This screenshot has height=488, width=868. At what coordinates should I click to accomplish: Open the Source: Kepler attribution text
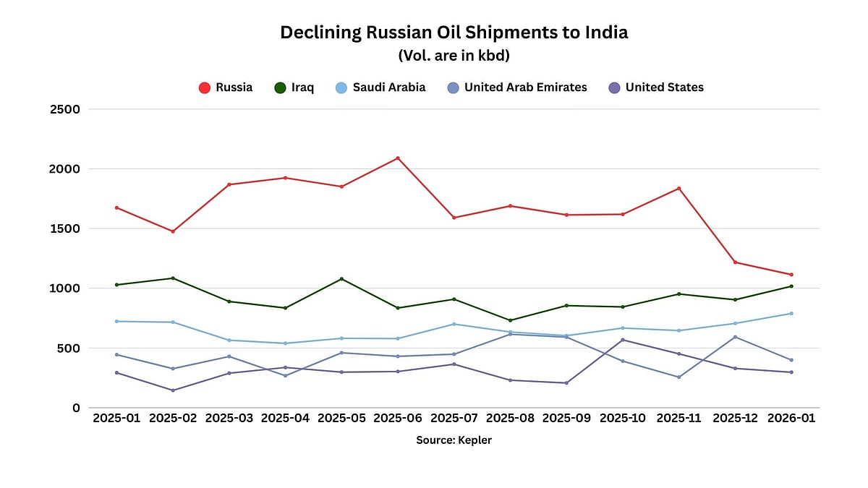[454, 440]
